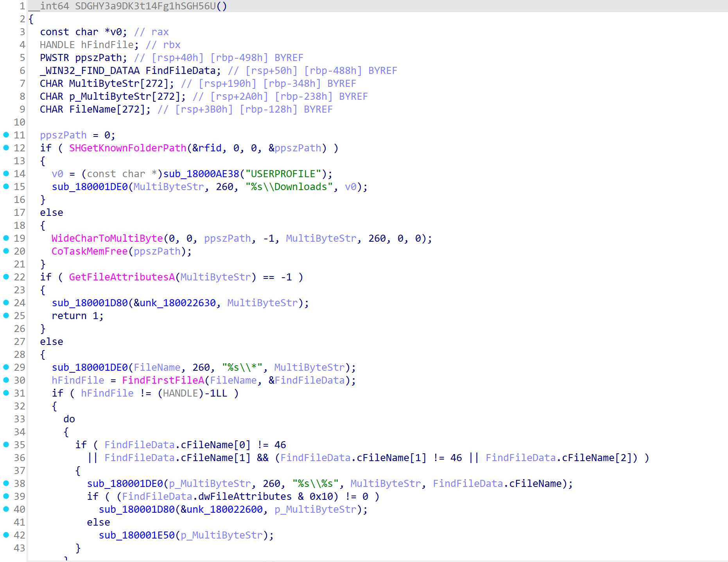Image resolution: width=728 pixels, height=562 pixels.
Task: Select sub_180001DE0 call on line 29
Action: click(90, 368)
